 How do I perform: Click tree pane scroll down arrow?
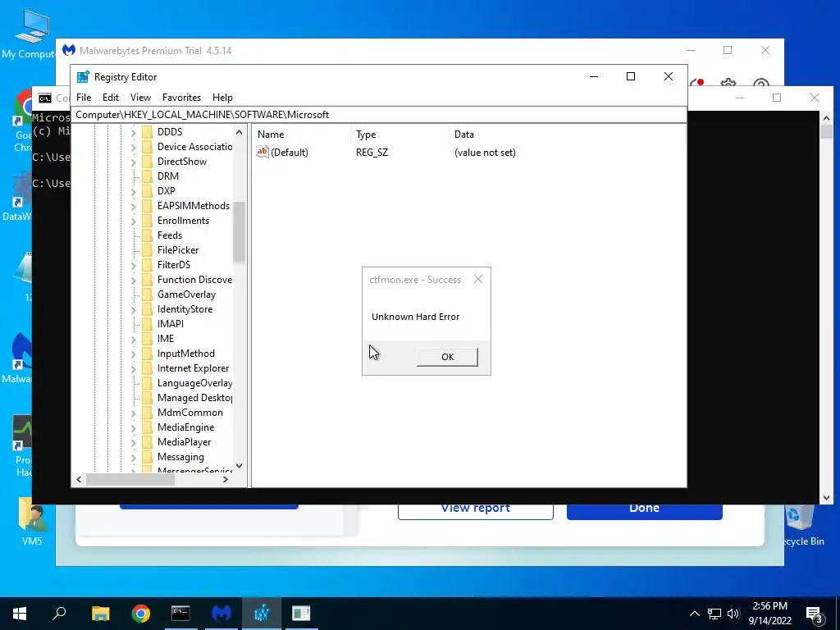tap(239, 466)
